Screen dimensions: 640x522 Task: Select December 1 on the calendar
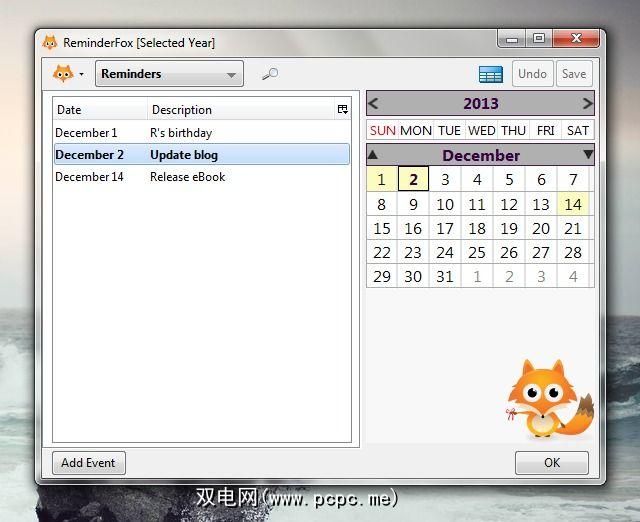pos(382,179)
